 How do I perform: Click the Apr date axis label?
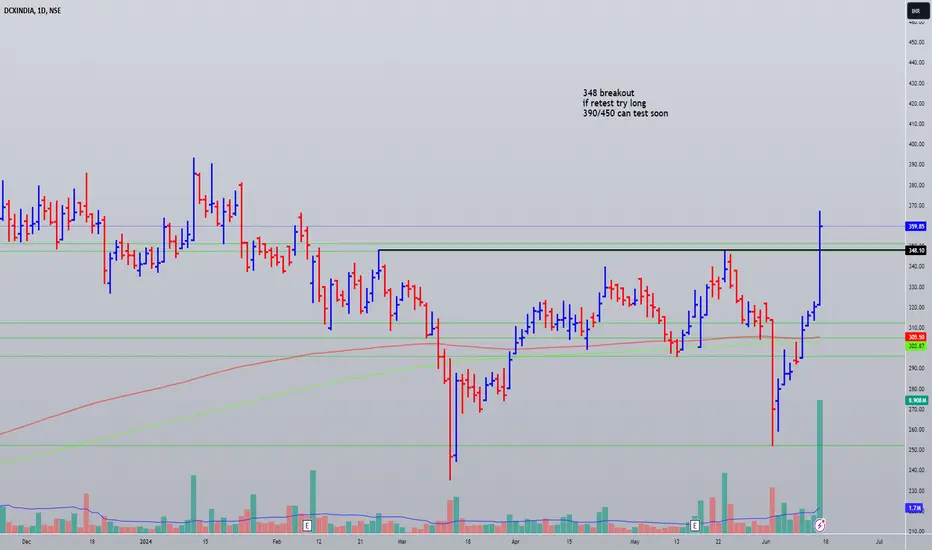pos(515,542)
